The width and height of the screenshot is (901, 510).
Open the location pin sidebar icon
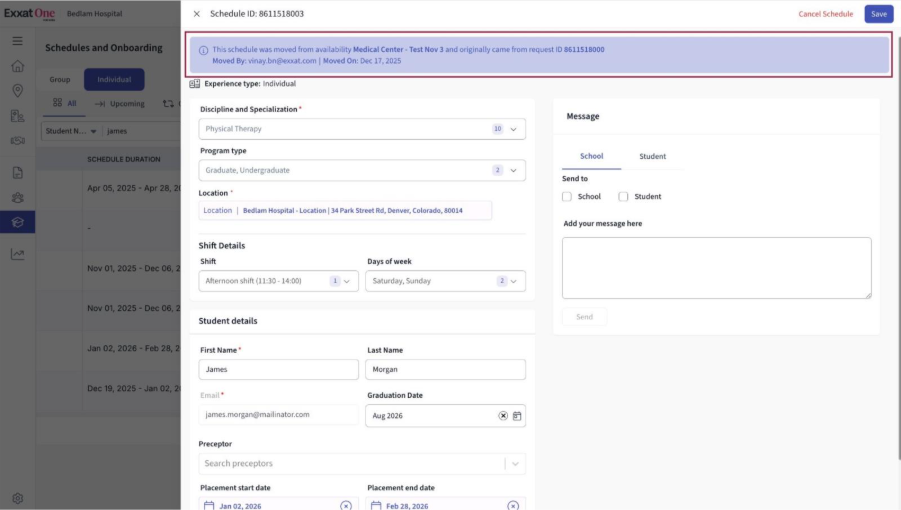pos(17,90)
